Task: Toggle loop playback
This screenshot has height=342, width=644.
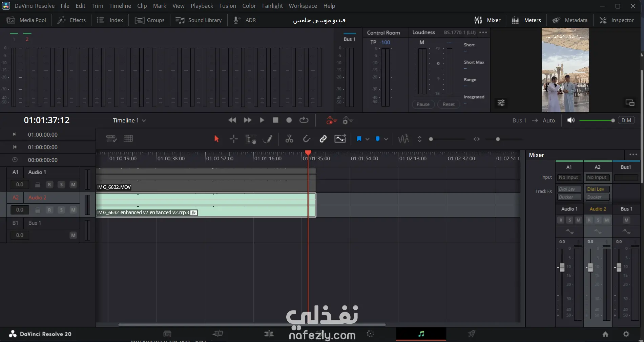Action: pyautogui.click(x=304, y=120)
